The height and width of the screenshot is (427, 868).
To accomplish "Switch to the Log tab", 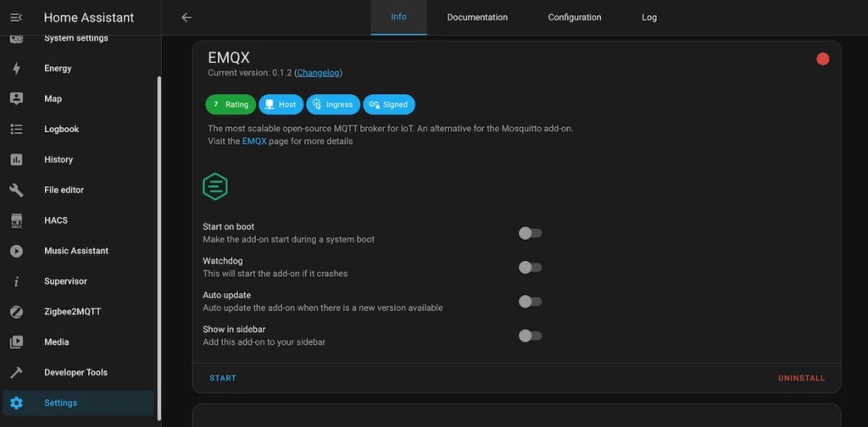I will (649, 17).
